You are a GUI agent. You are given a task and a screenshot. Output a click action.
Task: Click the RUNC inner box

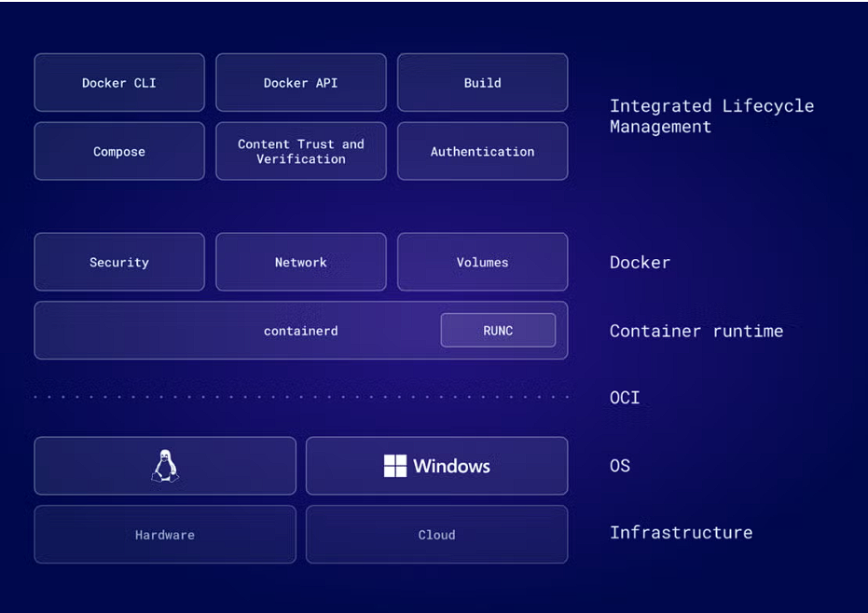498,331
